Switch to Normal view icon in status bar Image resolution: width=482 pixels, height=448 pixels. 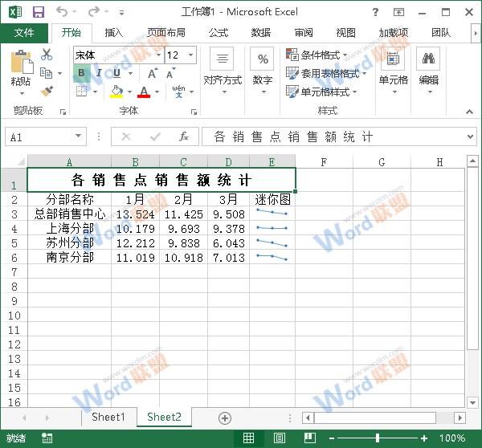tap(249, 438)
